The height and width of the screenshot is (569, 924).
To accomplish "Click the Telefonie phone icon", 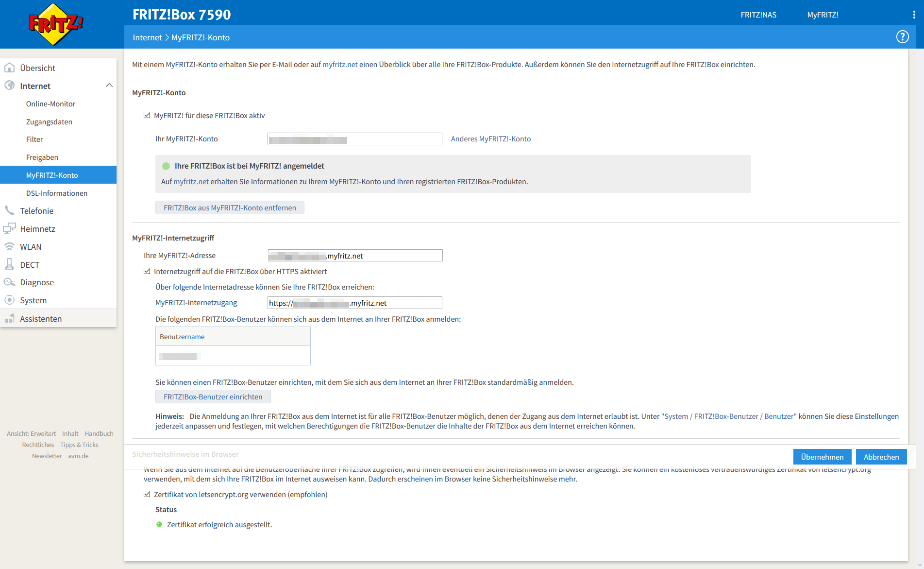I will [9, 210].
